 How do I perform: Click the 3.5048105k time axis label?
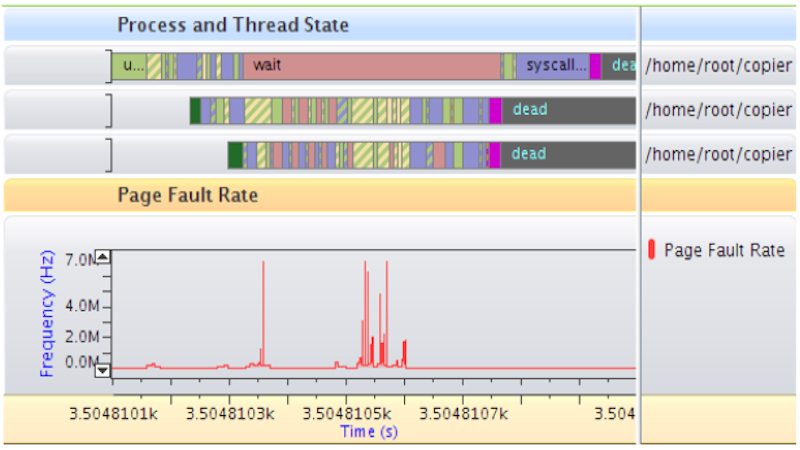(347, 414)
